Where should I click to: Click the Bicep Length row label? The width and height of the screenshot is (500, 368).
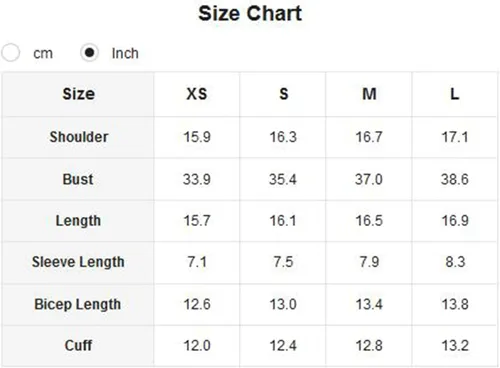pos(78,304)
